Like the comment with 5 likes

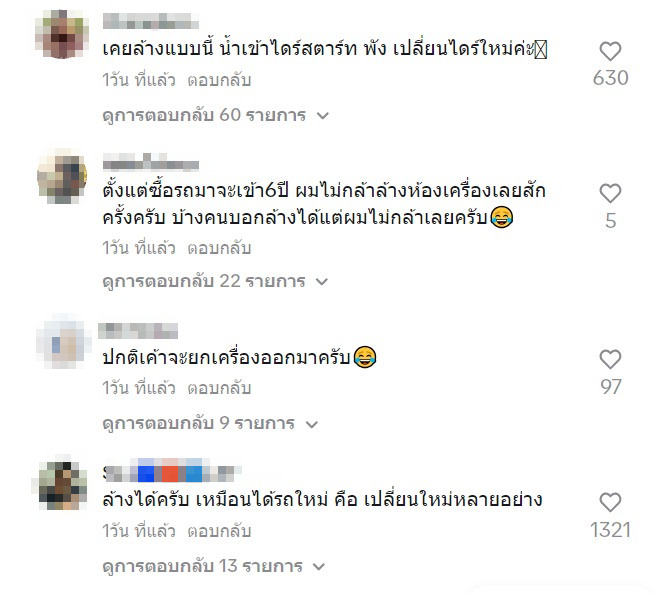coord(610,194)
